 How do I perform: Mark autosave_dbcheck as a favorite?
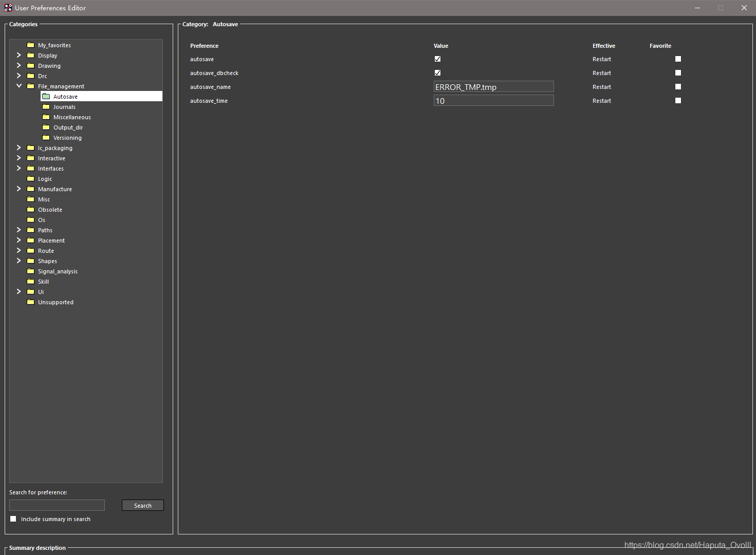click(678, 73)
